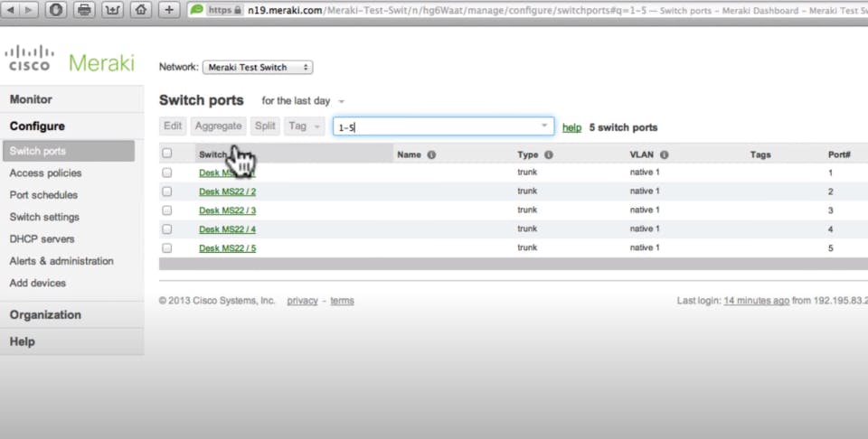Screen dimensions: 868x439
Task: Open the Tag dropdown button
Action: (304, 126)
